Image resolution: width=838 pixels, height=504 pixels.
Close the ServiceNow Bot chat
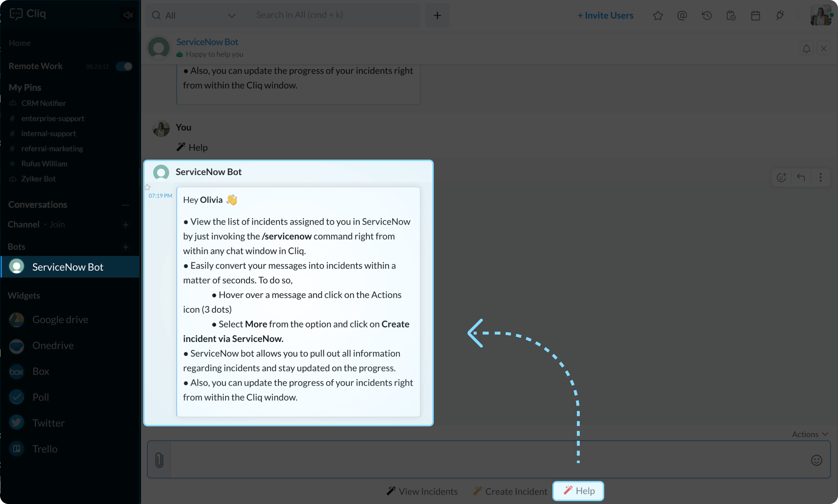824,49
